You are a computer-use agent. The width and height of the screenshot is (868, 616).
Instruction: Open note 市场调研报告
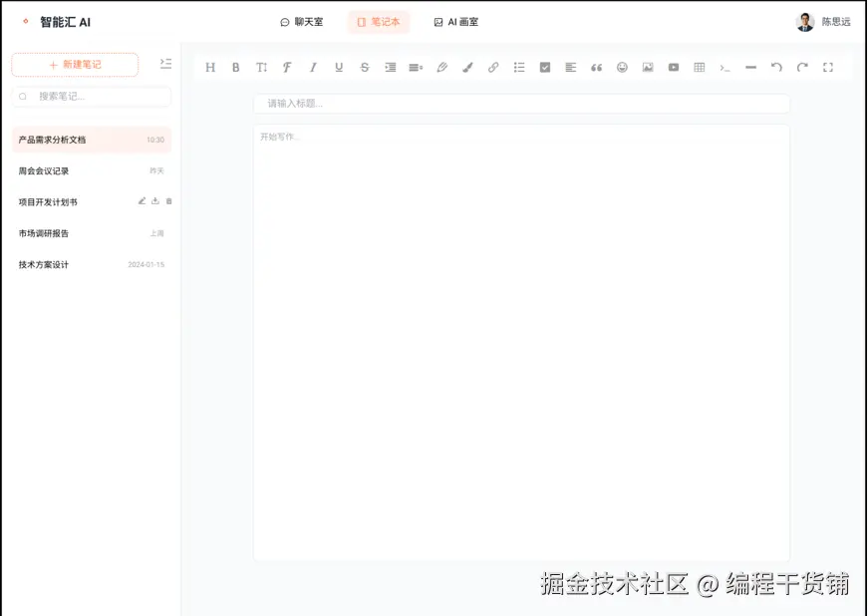(92, 233)
